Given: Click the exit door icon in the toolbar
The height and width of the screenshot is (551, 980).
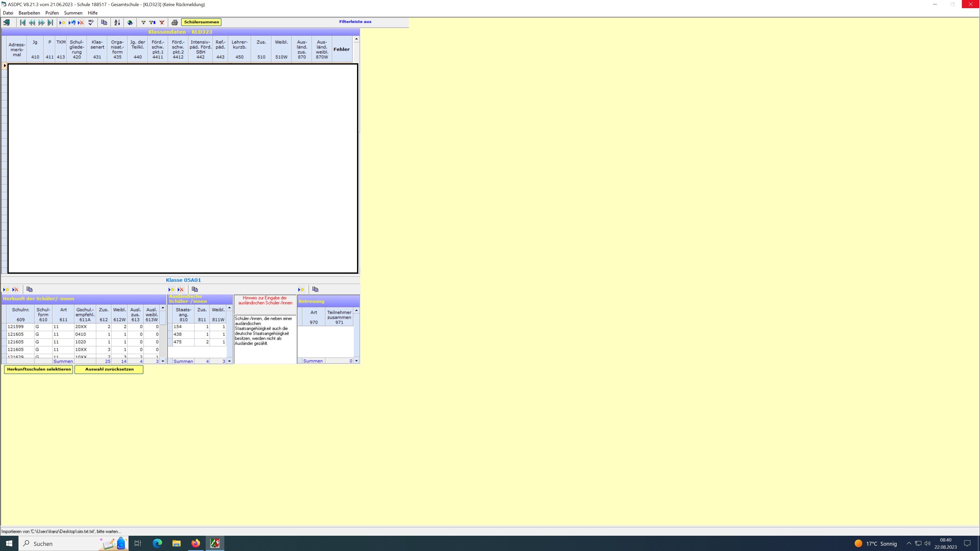Looking at the screenshot, I should 6,22.
